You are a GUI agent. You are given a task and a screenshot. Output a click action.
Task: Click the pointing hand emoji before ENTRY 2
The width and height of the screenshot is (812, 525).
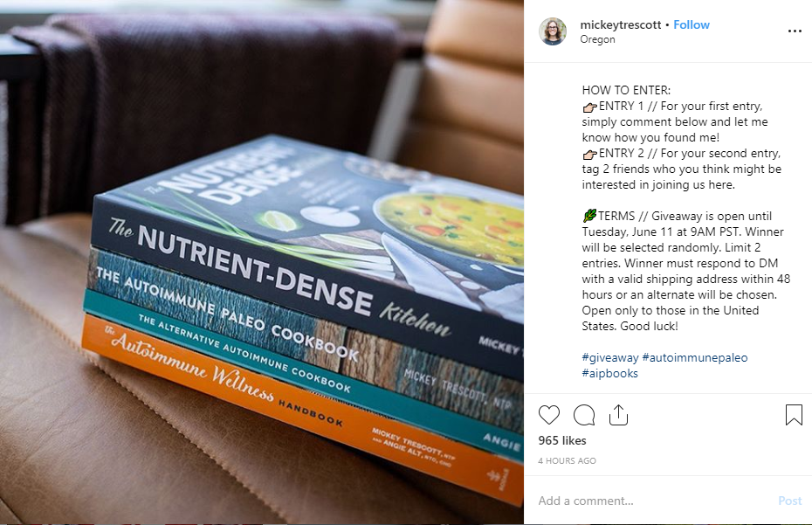point(590,154)
